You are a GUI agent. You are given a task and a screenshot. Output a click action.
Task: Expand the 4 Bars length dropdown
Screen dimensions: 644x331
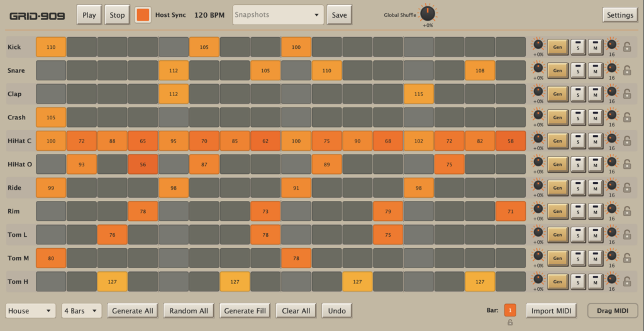(82, 311)
